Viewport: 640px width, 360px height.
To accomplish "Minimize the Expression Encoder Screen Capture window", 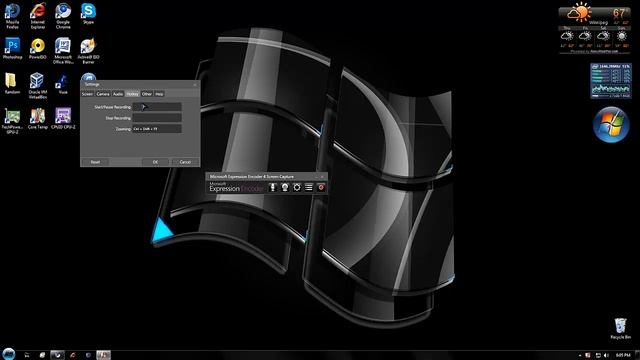I will pos(316,177).
